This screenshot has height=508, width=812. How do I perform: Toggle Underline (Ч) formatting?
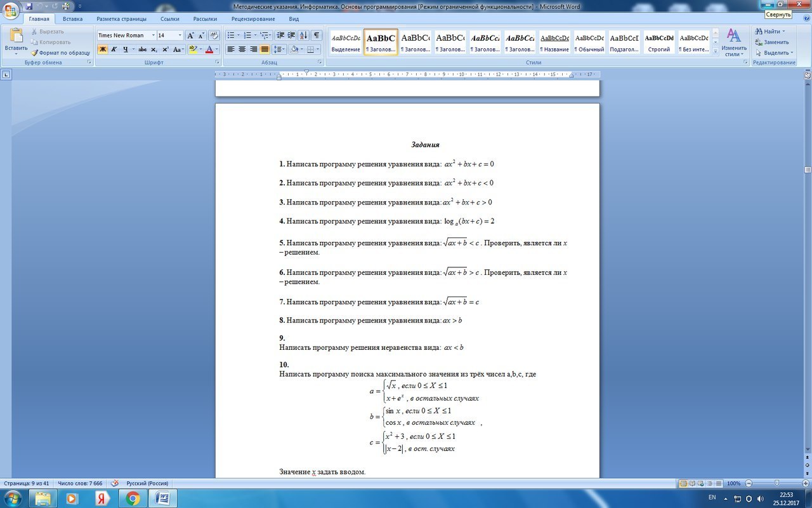click(126, 50)
